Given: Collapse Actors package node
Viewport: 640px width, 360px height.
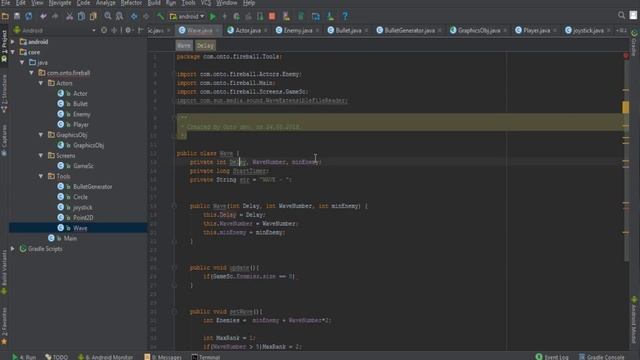Looking at the screenshot, I should pyautogui.click(x=41, y=83).
